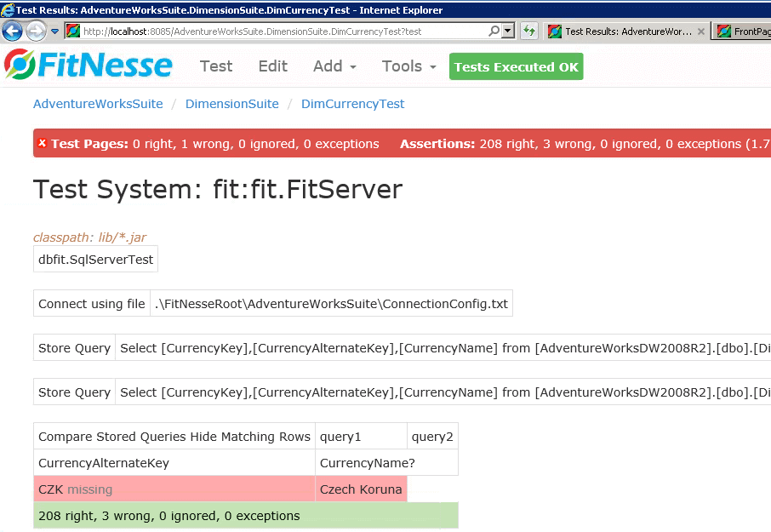The height and width of the screenshot is (532, 771).
Task: Click Compare Stored Queries Hide Matching Rows cell
Action: tap(174, 436)
